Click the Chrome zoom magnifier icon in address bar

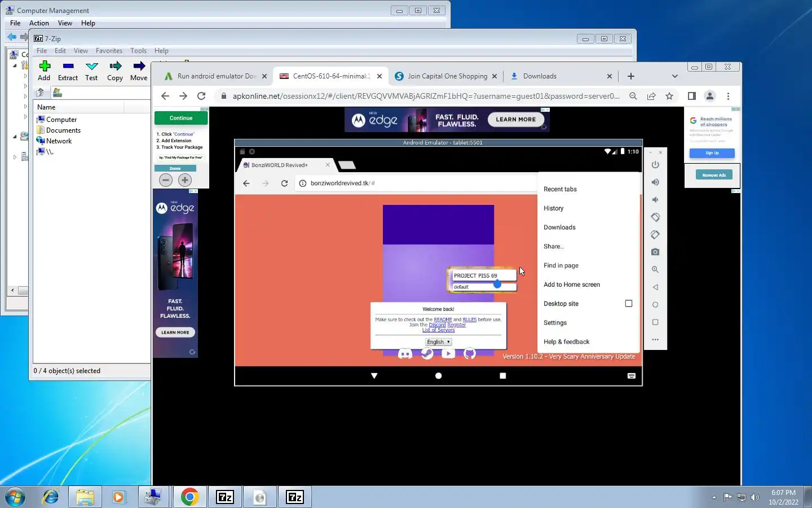pyautogui.click(x=633, y=96)
